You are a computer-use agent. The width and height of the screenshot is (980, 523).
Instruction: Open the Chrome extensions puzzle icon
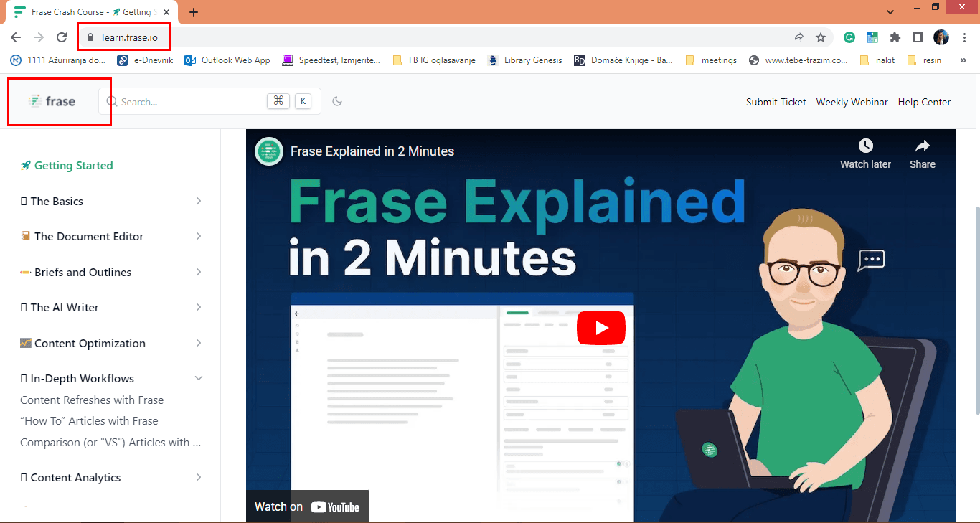pyautogui.click(x=895, y=37)
